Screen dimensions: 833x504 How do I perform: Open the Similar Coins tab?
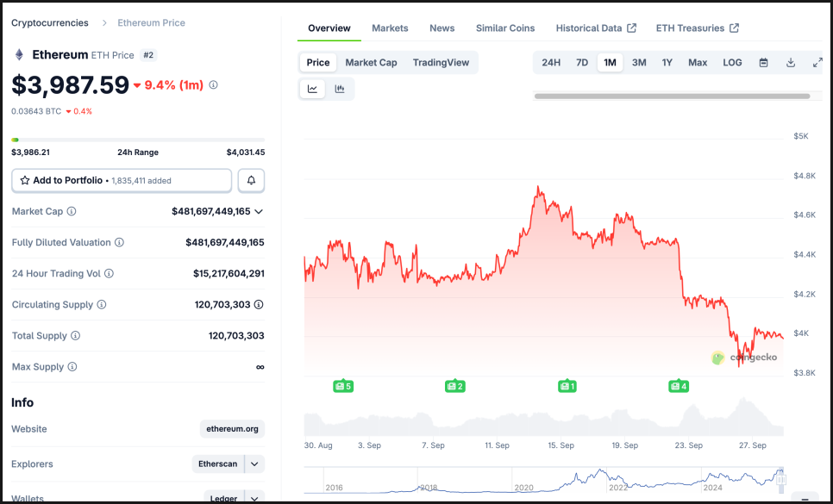pyautogui.click(x=505, y=28)
